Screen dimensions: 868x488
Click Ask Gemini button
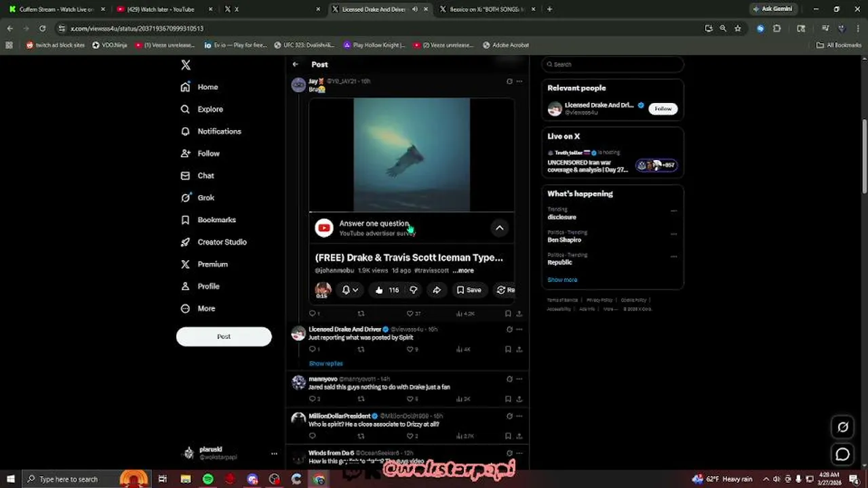tap(772, 9)
